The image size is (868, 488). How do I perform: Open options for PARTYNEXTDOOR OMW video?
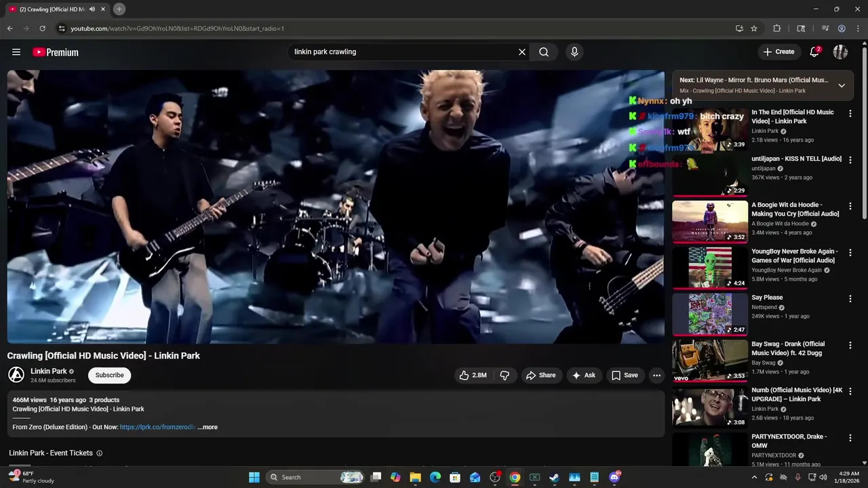850,438
